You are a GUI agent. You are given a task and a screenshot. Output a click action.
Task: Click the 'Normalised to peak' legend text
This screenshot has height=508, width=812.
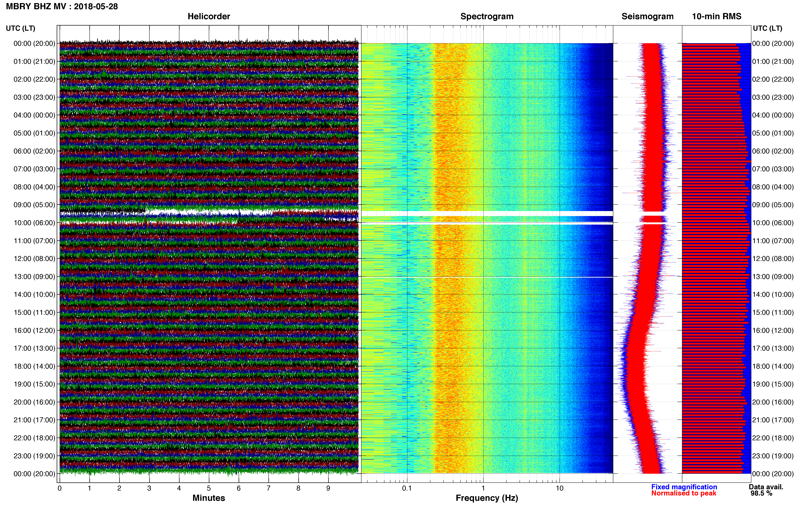(684, 493)
